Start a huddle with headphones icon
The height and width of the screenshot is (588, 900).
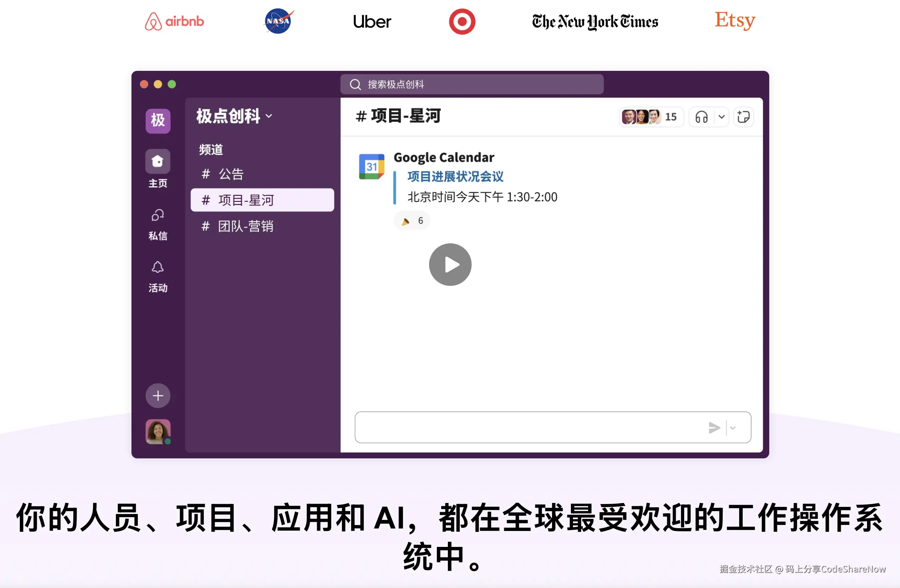702,117
